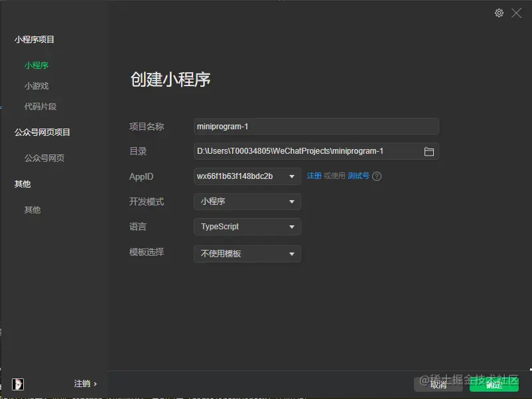Close the create project dialog
Screen dimensions: 532x399
click(516, 13)
